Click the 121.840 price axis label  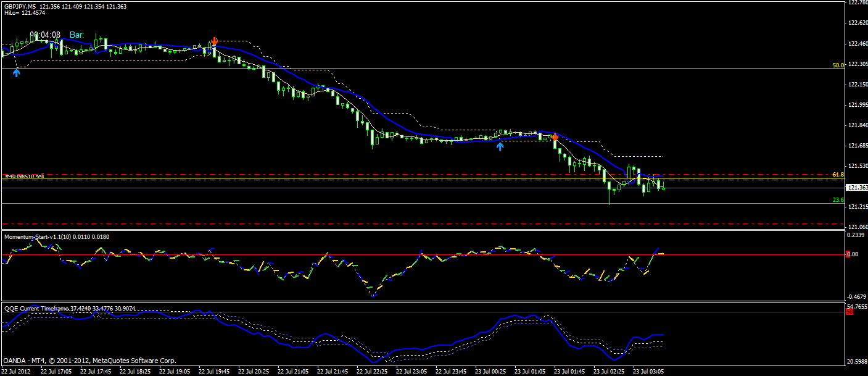(x=857, y=125)
